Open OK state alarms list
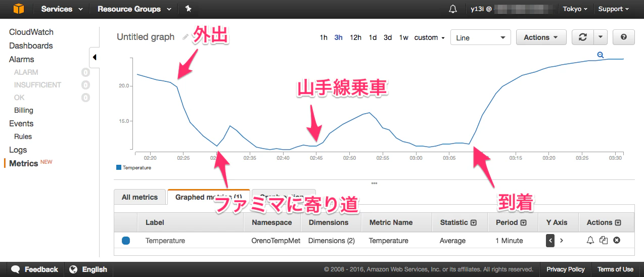Viewport: 644px width, 277px height. click(x=19, y=98)
